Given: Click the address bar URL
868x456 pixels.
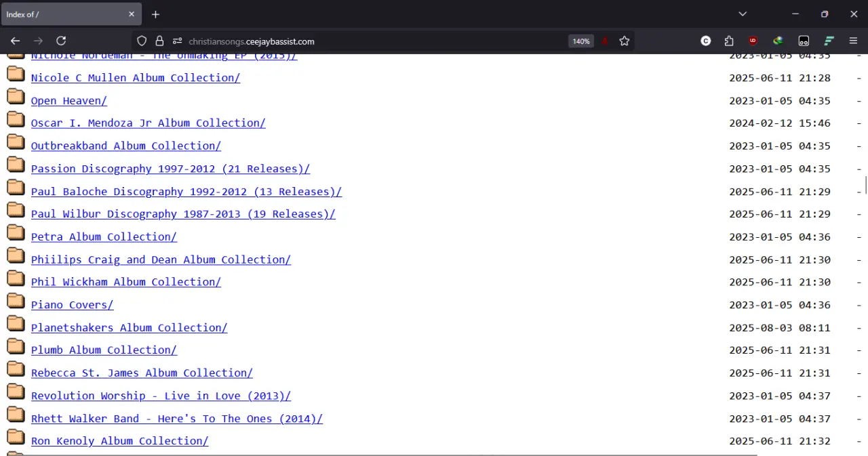Looking at the screenshot, I should (252, 41).
